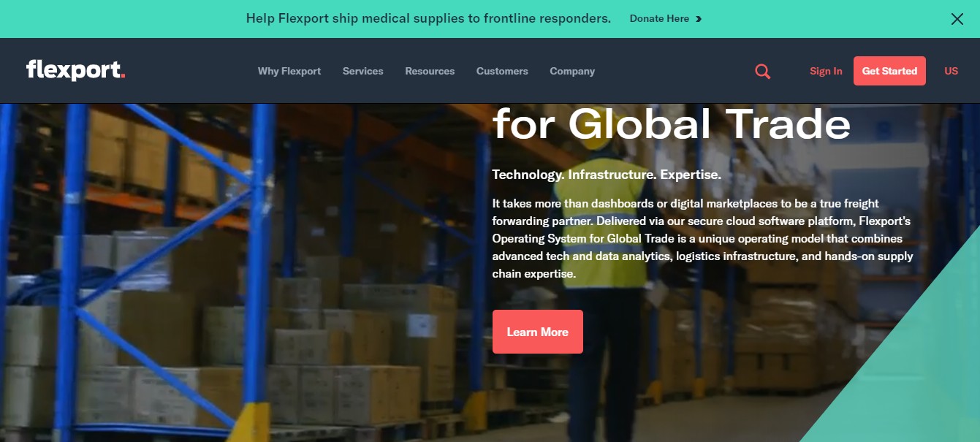Open the Why Flexport menu

[x=289, y=71]
